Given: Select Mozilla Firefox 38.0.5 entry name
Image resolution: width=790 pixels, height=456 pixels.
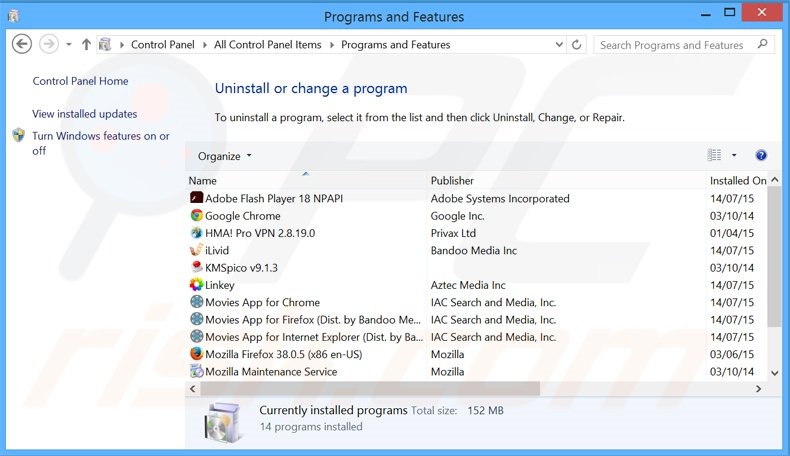Looking at the screenshot, I should pyautogui.click(x=284, y=354).
